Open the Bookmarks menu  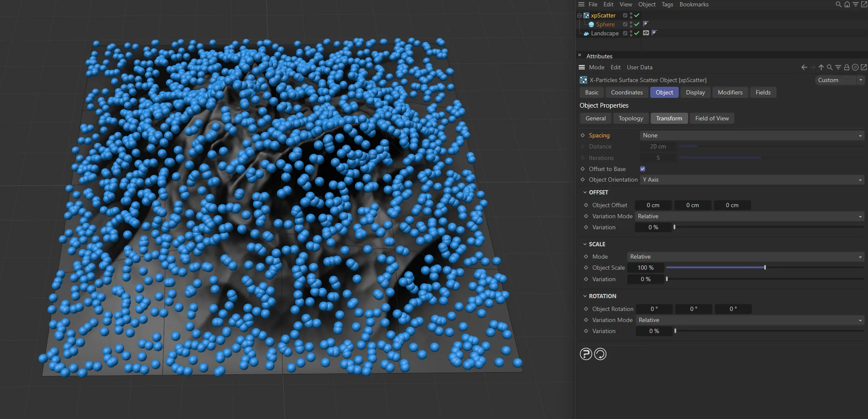pyautogui.click(x=694, y=4)
